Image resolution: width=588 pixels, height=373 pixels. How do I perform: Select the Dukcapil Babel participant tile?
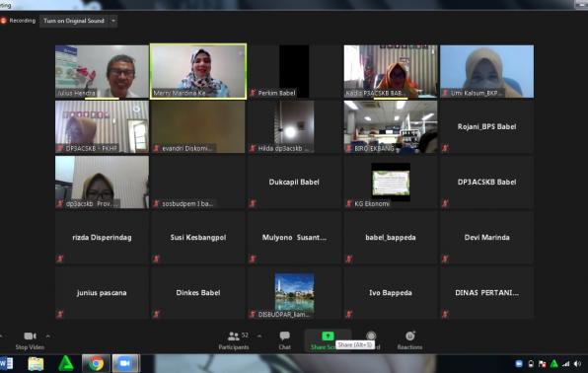294,183
